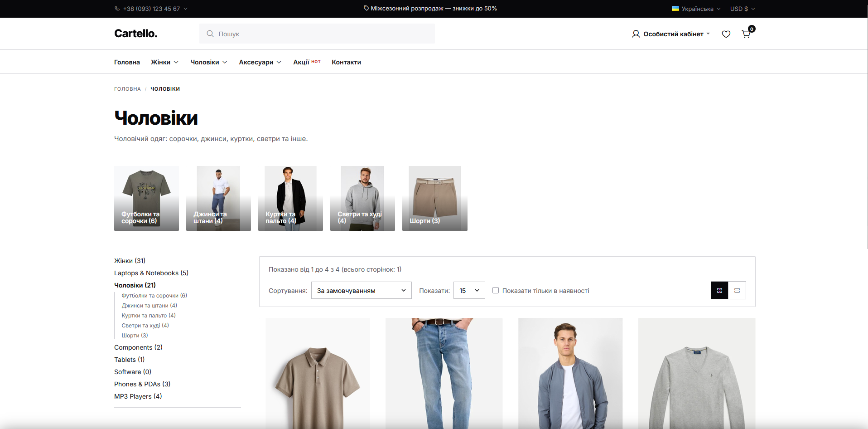Switch to list view layout
Screen dimensions: 868x429
(x=737, y=290)
